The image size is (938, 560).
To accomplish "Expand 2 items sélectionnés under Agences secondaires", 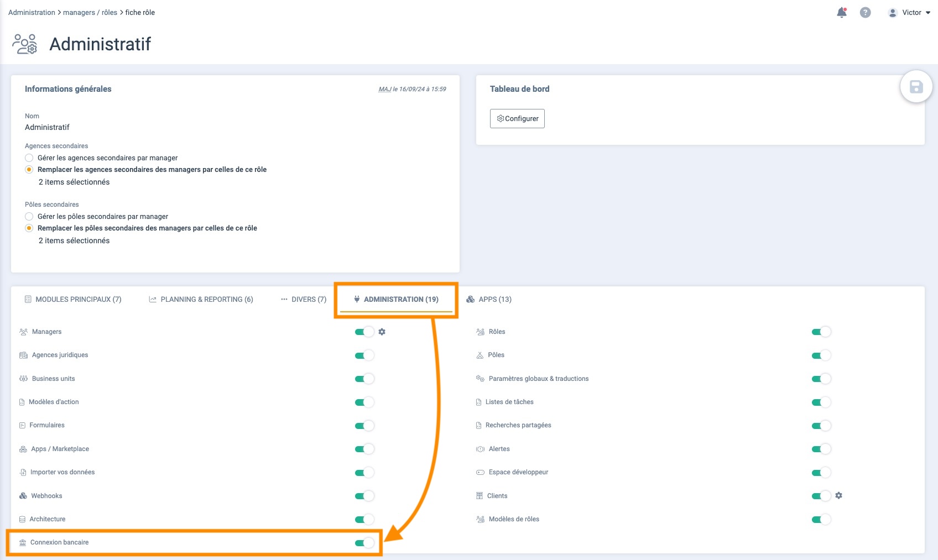I will [74, 182].
